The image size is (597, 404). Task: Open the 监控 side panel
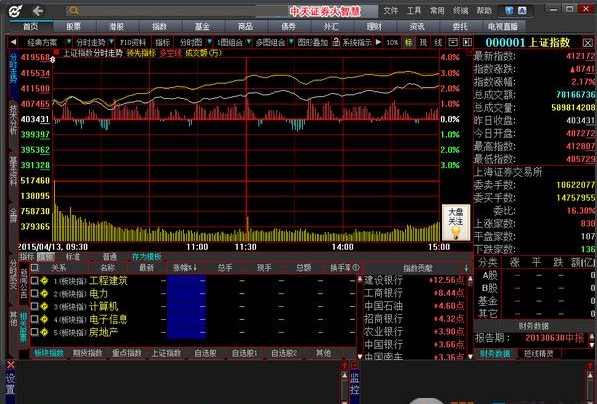[354, 384]
